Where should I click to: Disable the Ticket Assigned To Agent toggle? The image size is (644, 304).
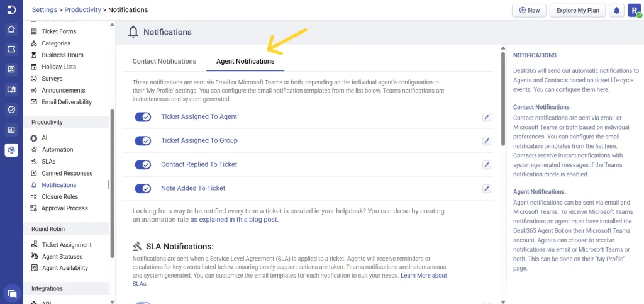[x=143, y=117]
